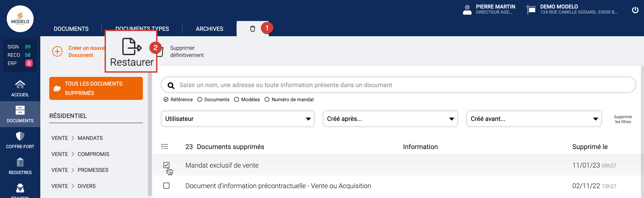Switch to the Documents top tab
644x198 pixels.
[71, 29]
